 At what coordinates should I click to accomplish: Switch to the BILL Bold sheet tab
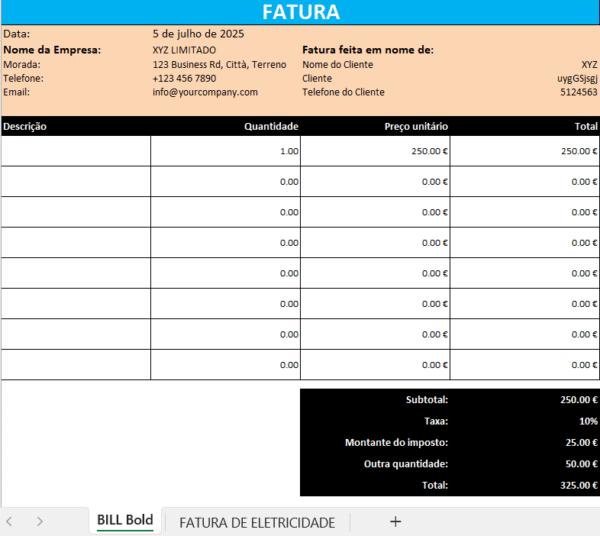click(x=125, y=520)
